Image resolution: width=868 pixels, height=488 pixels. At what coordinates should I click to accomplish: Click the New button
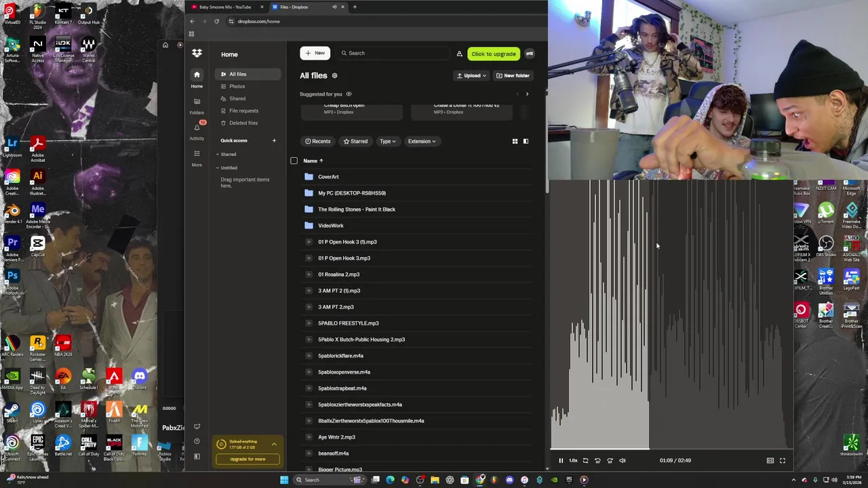315,53
